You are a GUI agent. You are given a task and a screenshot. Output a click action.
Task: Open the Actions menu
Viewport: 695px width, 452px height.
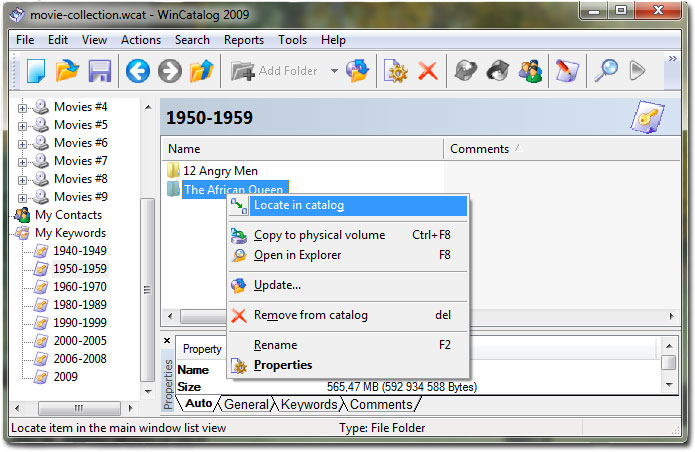tap(141, 40)
